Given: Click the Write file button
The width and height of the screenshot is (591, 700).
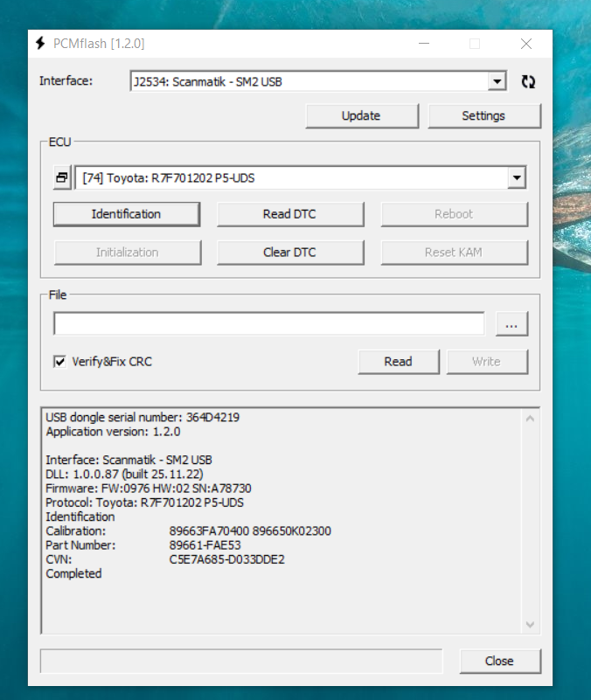Looking at the screenshot, I should (x=487, y=362).
